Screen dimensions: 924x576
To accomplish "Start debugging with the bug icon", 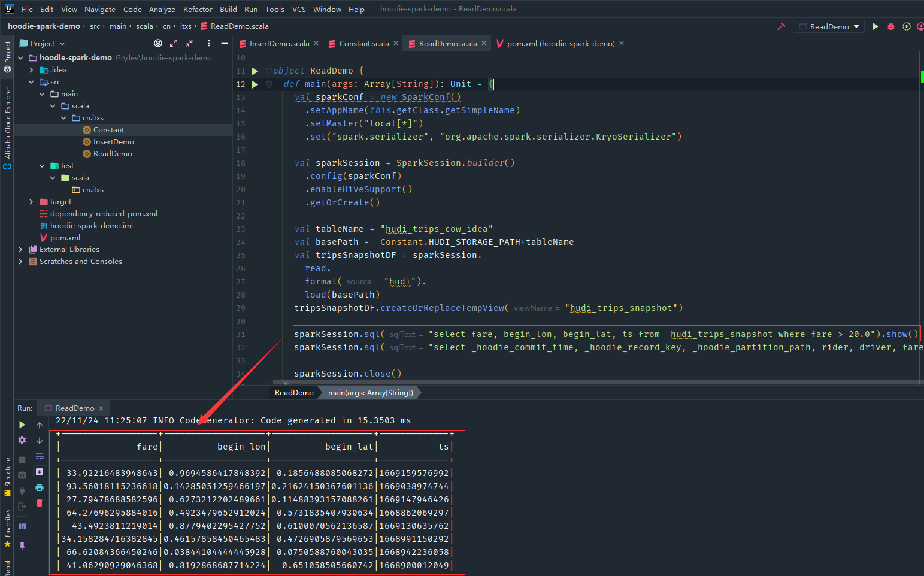I will pos(891,26).
